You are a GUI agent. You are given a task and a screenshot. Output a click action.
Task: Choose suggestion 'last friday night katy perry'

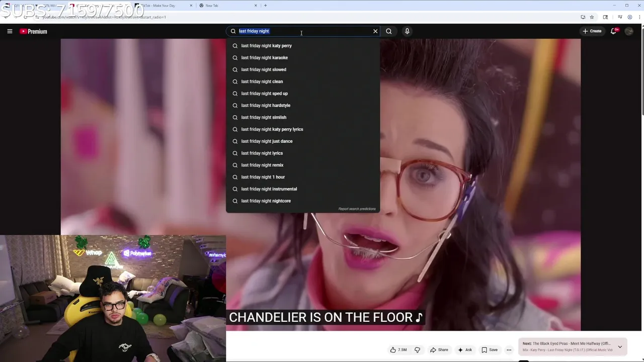point(303,46)
